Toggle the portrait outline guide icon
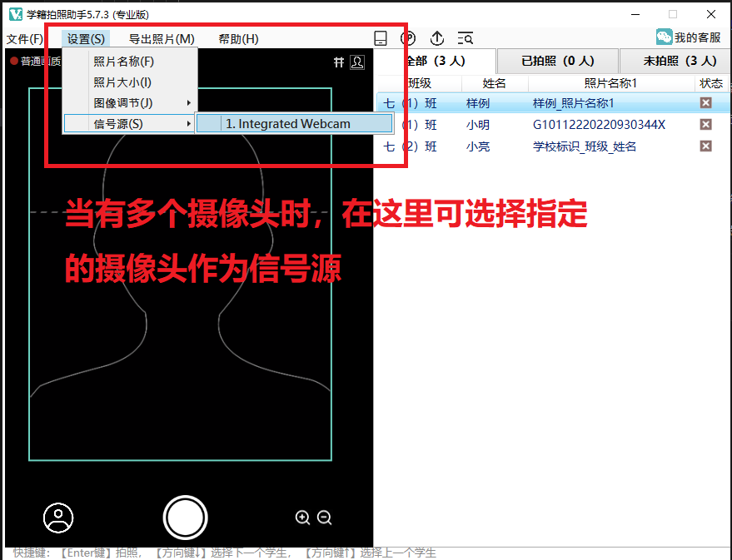 pos(357,62)
